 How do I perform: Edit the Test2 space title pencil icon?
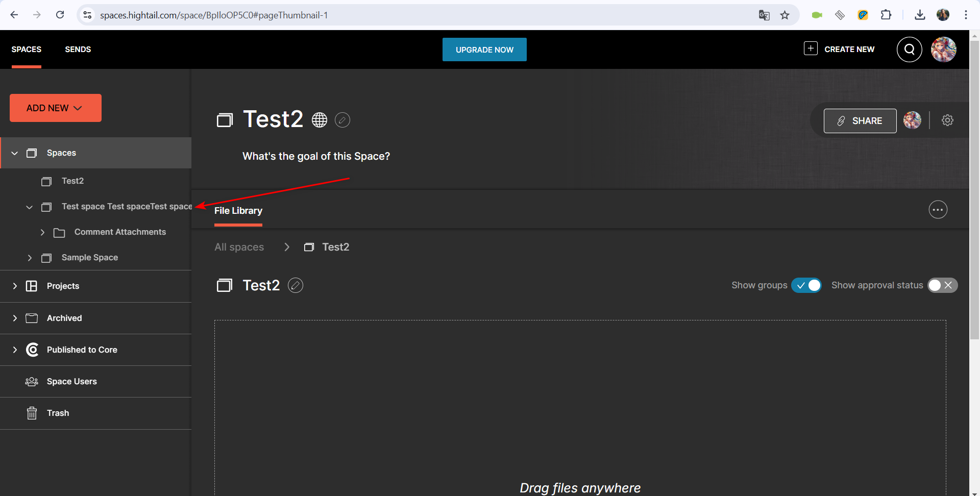tap(342, 120)
